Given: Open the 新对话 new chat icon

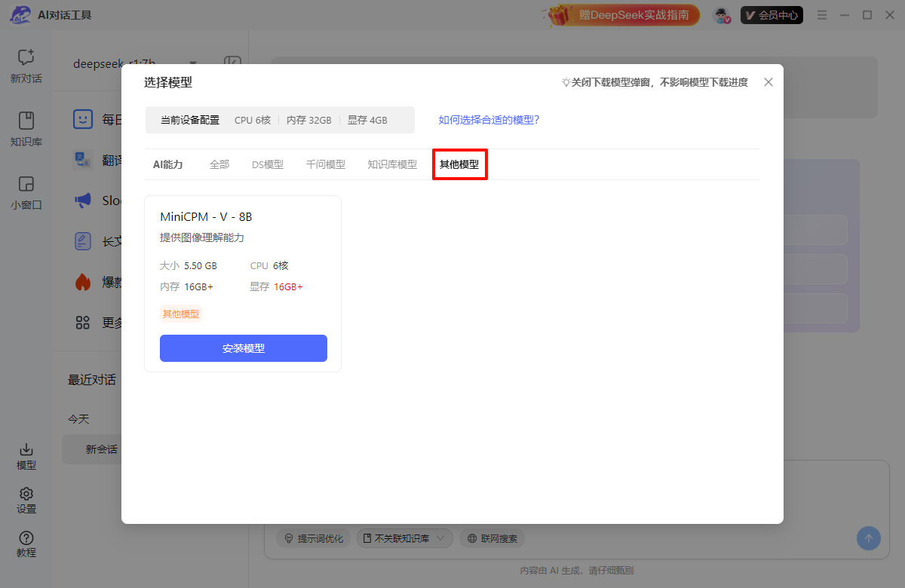Looking at the screenshot, I should [x=26, y=57].
